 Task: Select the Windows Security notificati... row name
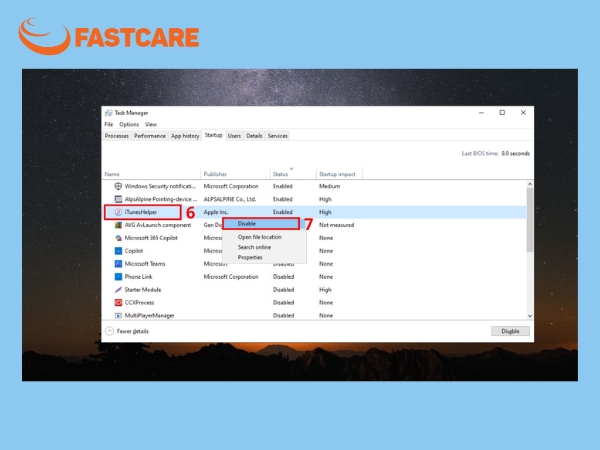(x=160, y=186)
